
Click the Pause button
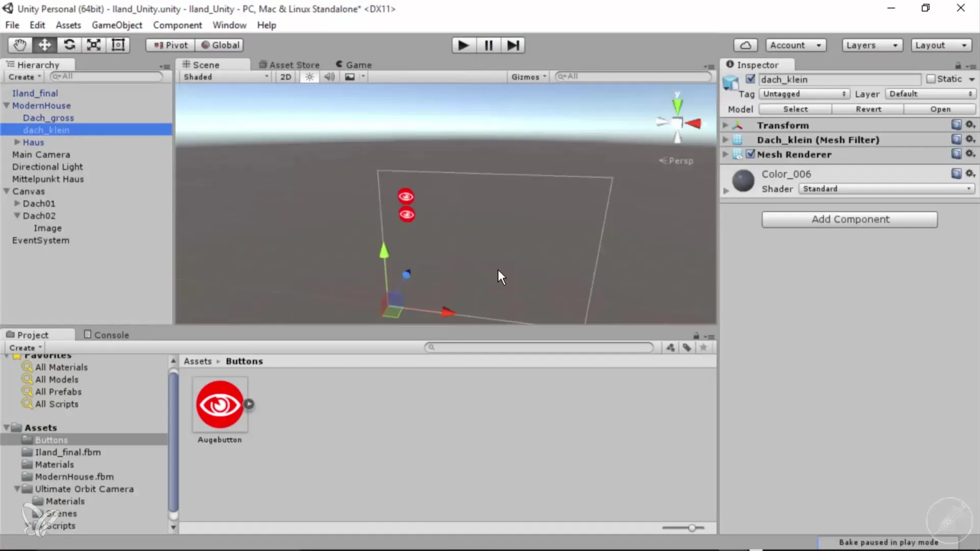(488, 45)
